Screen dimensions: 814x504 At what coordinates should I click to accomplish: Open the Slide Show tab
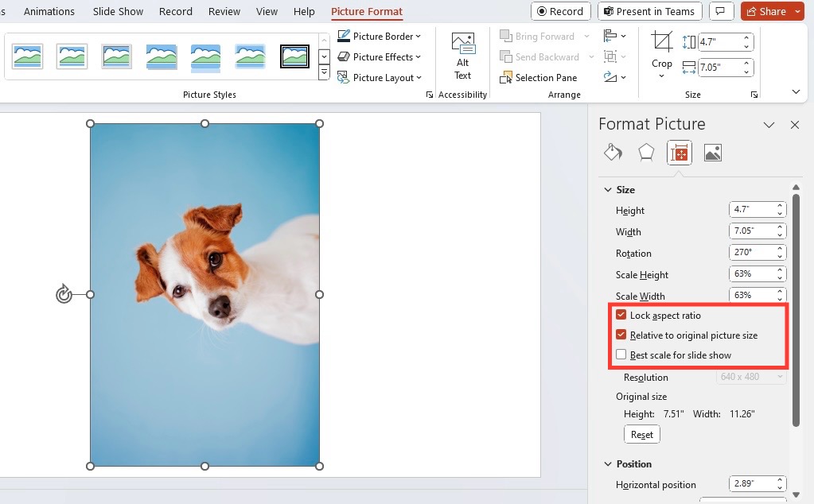[118, 11]
